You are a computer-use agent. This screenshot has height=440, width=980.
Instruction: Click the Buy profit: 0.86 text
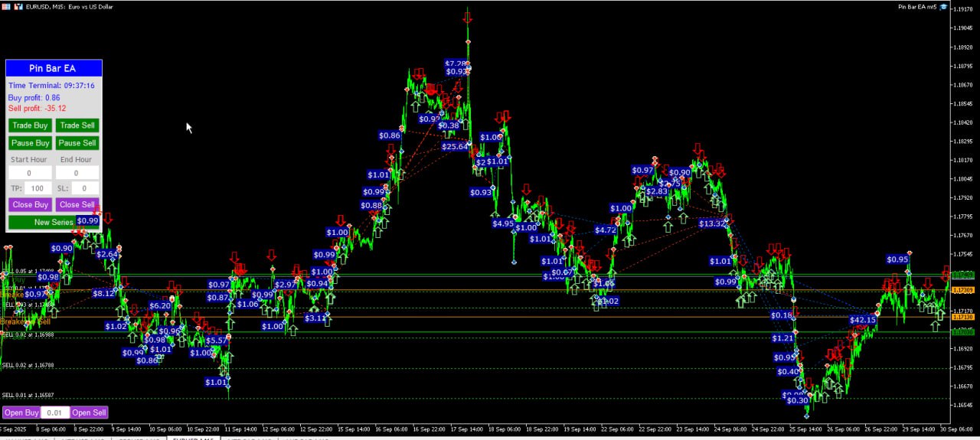point(34,98)
